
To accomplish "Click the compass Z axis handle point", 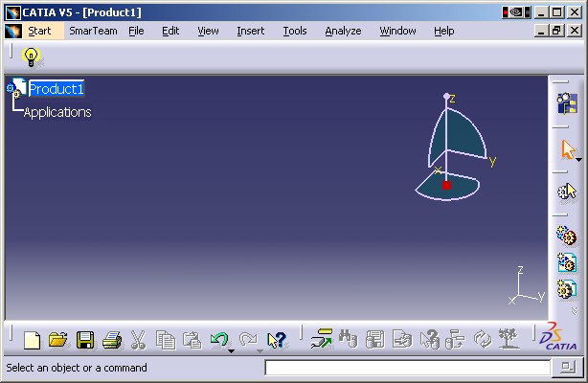I will coord(446,97).
